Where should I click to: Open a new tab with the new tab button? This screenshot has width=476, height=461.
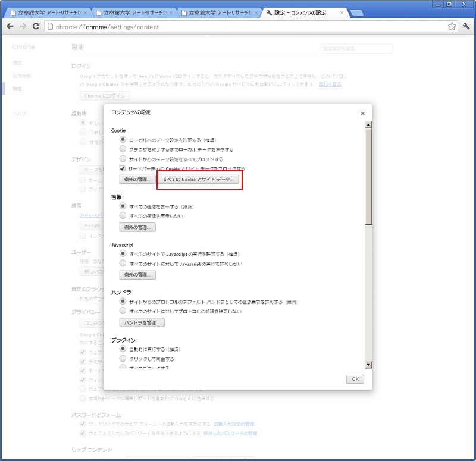click(356, 13)
